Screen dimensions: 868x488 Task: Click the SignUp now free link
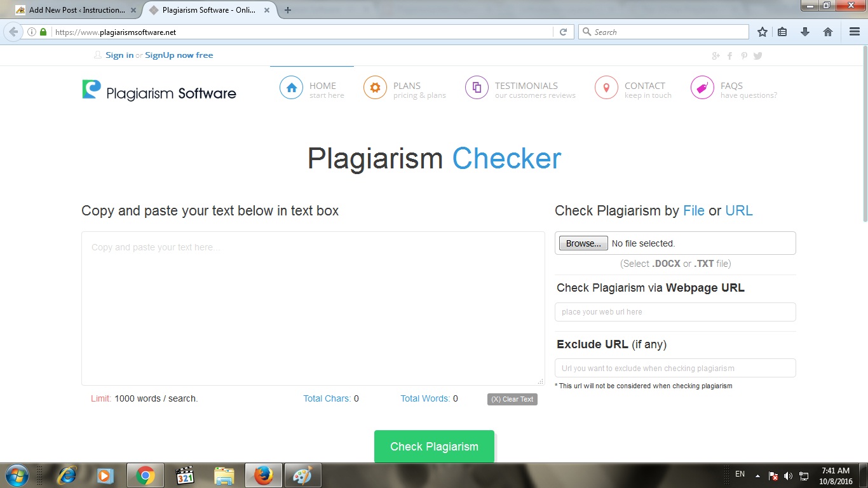(179, 55)
